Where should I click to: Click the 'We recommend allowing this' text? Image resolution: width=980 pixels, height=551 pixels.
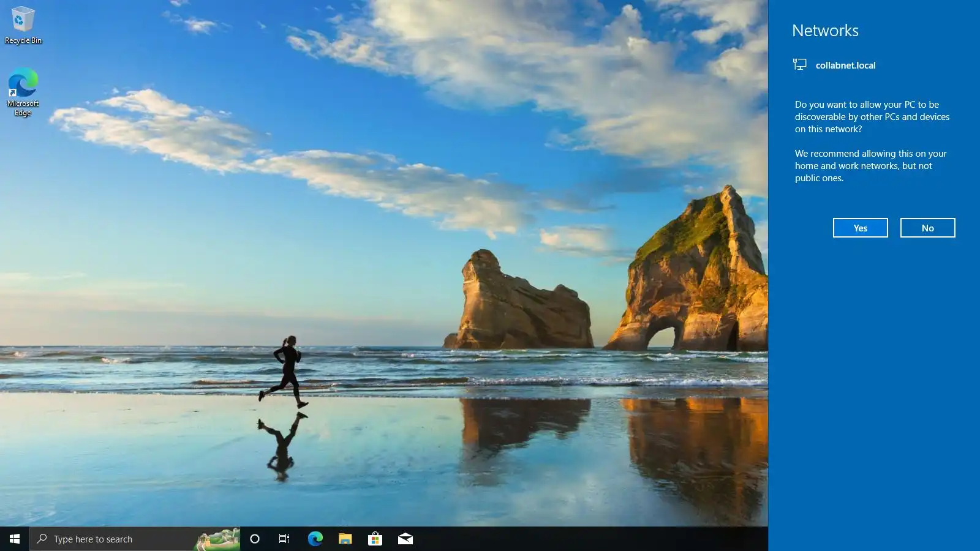click(870, 165)
